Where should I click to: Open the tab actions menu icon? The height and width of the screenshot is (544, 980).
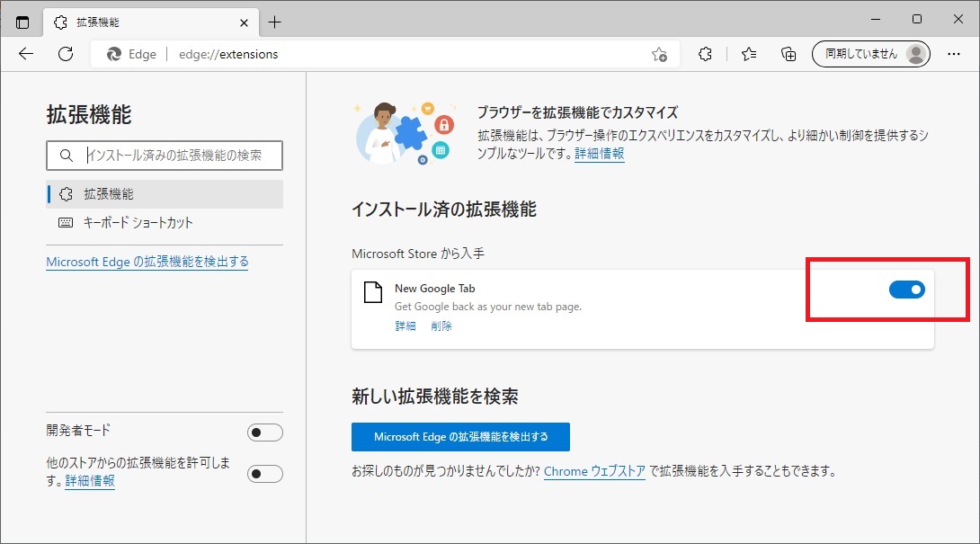click(x=22, y=22)
